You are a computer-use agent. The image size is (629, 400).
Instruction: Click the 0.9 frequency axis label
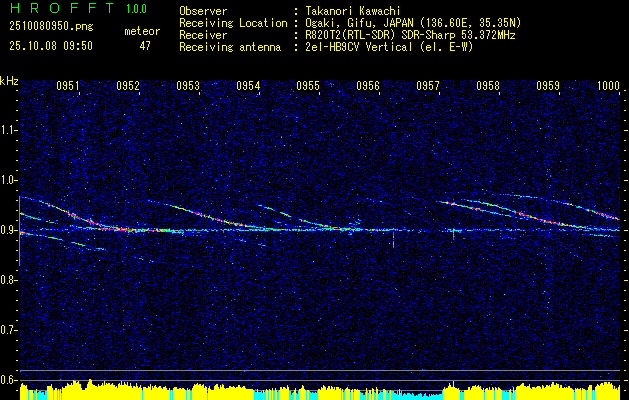tap(8, 230)
